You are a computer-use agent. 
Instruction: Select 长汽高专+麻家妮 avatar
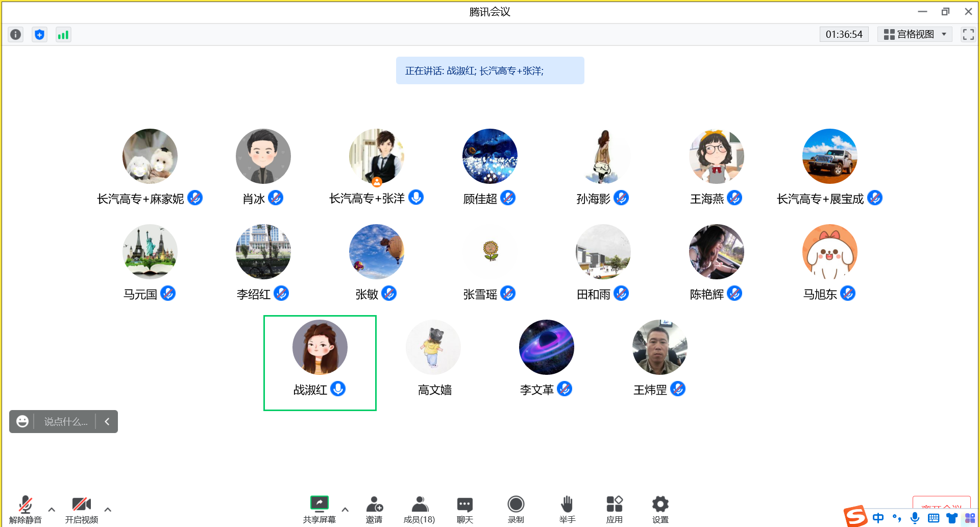click(x=150, y=156)
